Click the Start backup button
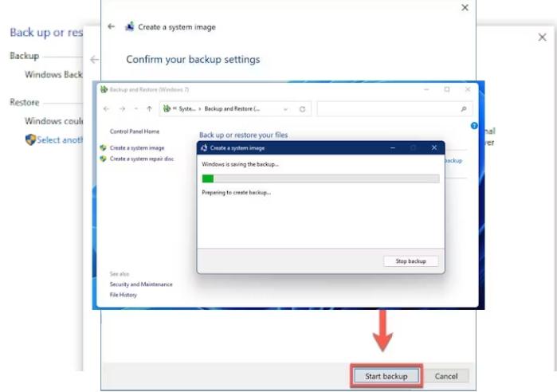Viewport: 557px width, 392px height. 386,376
